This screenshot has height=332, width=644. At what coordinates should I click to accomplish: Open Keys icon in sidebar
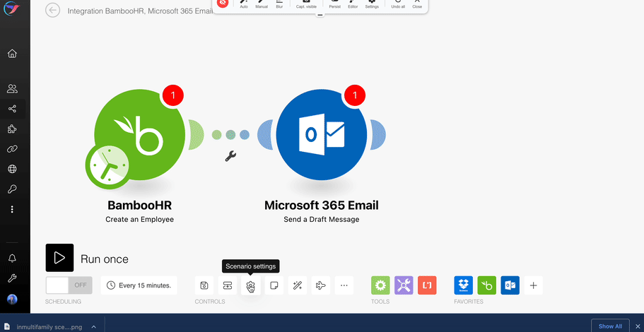(x=12, y=189)
